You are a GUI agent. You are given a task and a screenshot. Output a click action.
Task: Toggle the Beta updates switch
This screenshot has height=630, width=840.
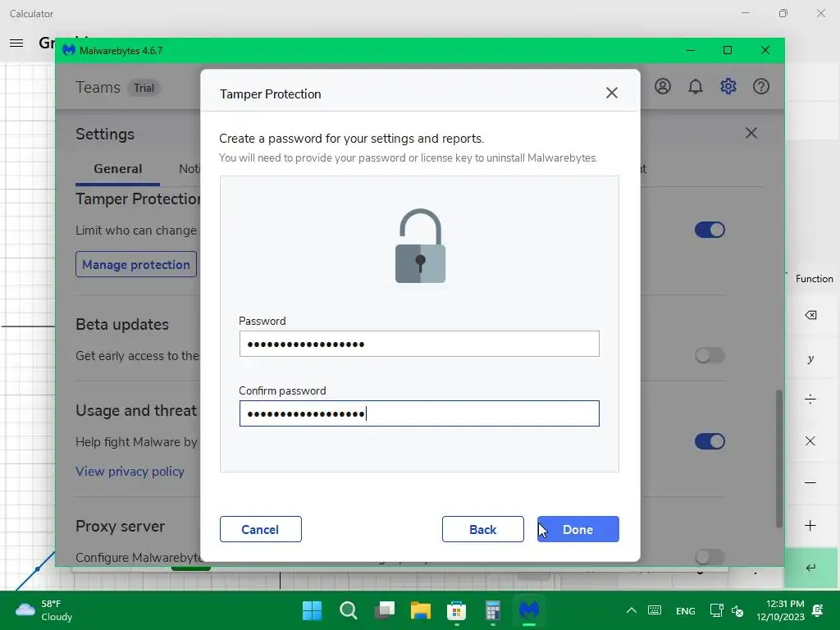(710, 355)
